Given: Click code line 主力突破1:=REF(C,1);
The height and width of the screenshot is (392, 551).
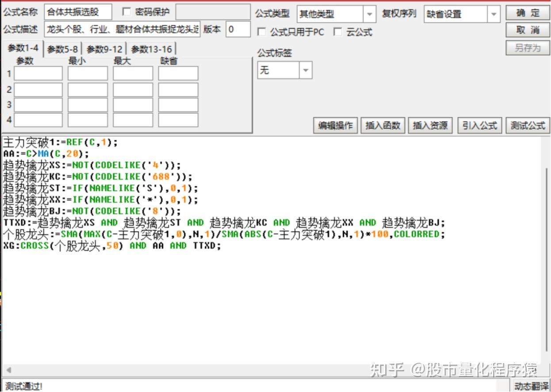Looking at the screenshot, I should pyautogui.click(x=61, y=142).
